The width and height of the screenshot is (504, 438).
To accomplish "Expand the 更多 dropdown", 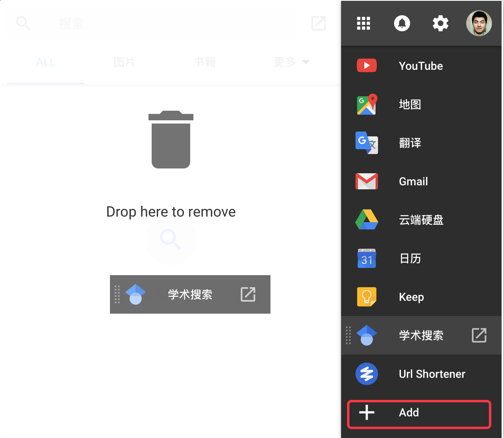I will pos(292,62).
